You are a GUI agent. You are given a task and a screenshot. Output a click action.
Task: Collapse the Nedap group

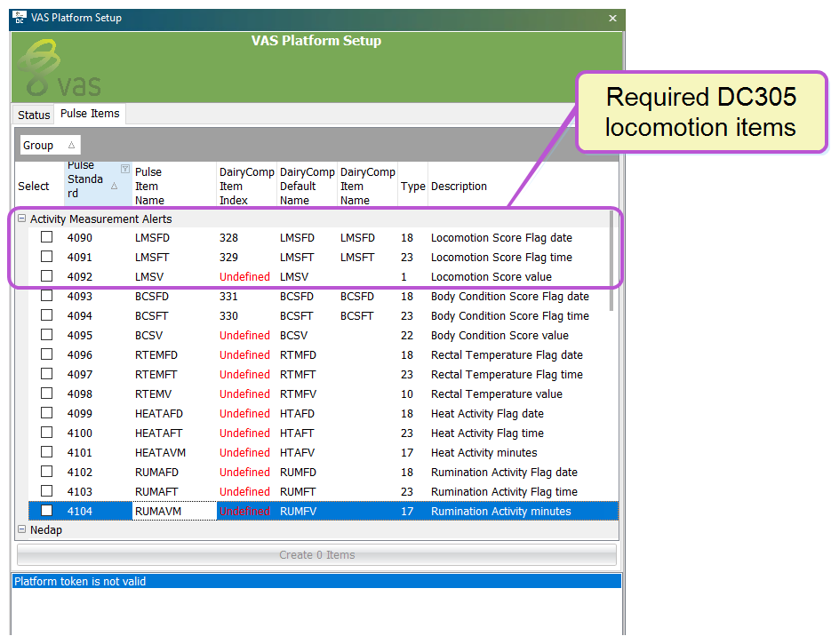pos(22,529)
